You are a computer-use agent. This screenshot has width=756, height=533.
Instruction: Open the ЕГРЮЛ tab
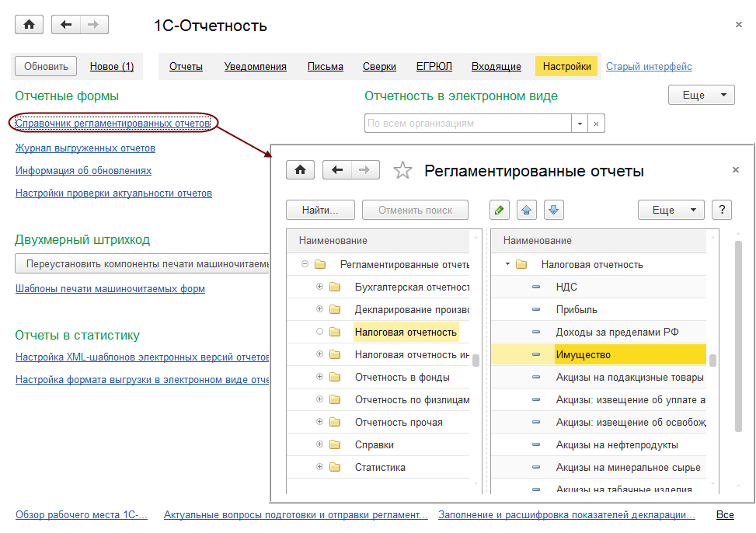click(x=434, y=67)
